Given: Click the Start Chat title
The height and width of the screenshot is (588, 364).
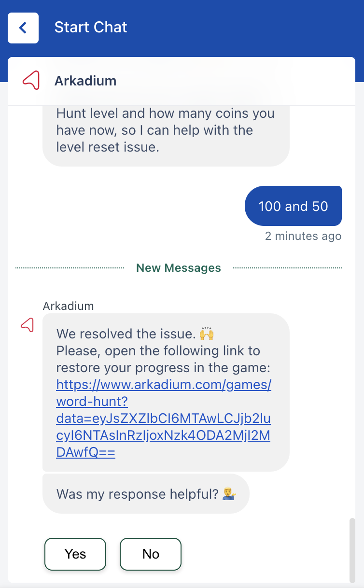Looking at the screenshot, I should [91, 27].
